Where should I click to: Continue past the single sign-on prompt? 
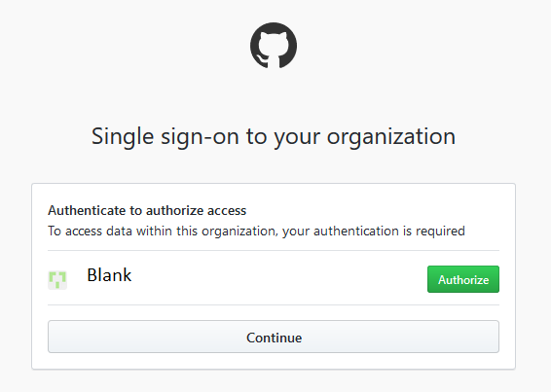coord(274,337)
